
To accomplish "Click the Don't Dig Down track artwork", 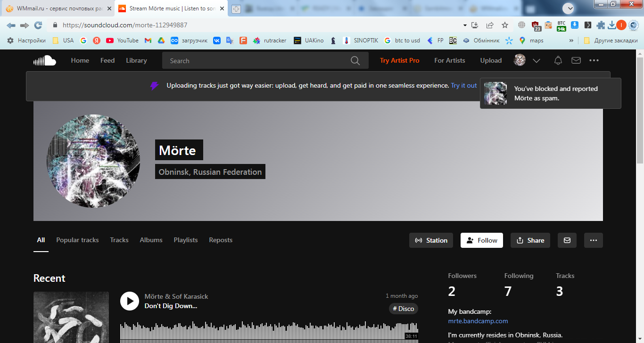I will [x=71, y=317].
